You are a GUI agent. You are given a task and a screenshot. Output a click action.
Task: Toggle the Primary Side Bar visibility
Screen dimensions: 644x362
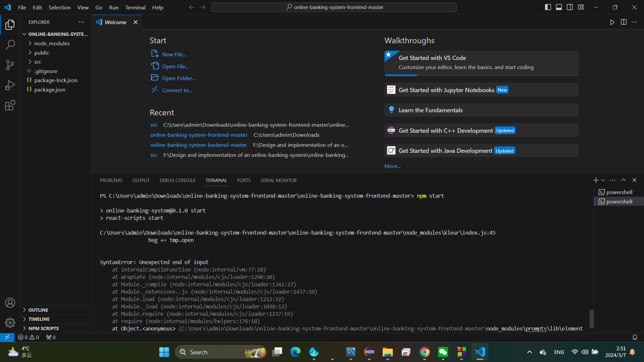tap(548, 7)
